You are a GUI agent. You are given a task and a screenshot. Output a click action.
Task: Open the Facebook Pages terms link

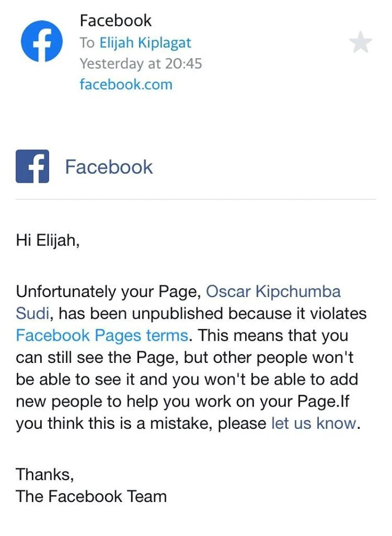[x=102, y=336]
